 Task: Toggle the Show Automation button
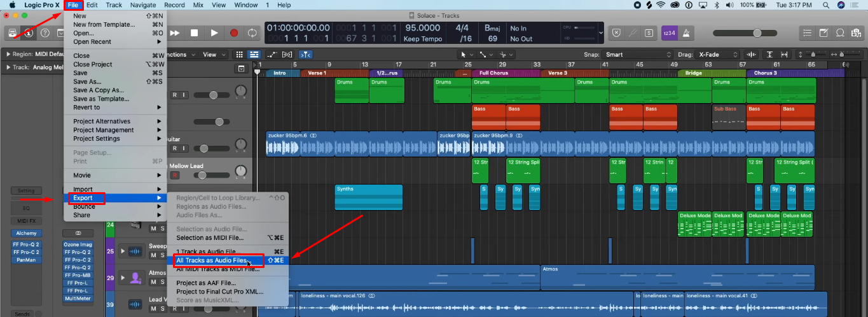pyautogui.click(x=272, y=55)
